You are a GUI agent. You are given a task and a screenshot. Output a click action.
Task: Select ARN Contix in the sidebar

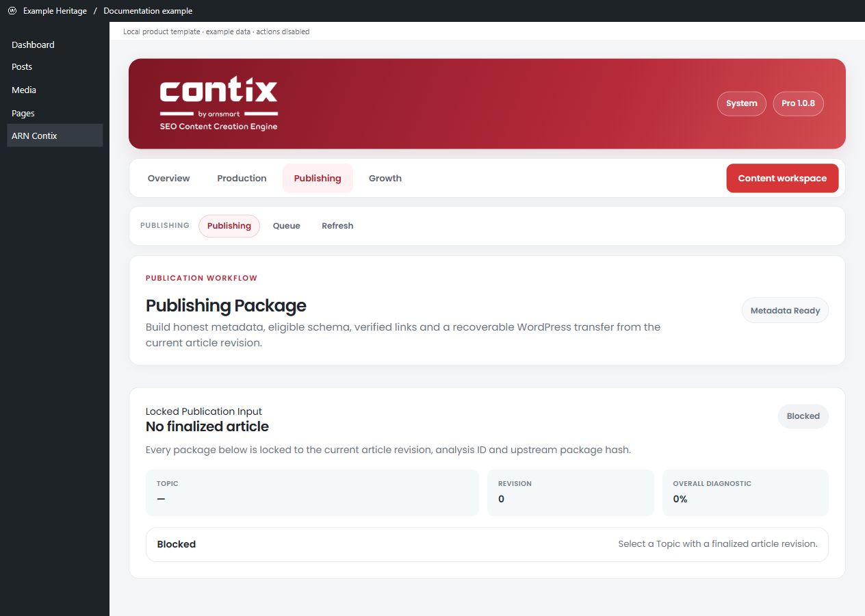[55, 136]
